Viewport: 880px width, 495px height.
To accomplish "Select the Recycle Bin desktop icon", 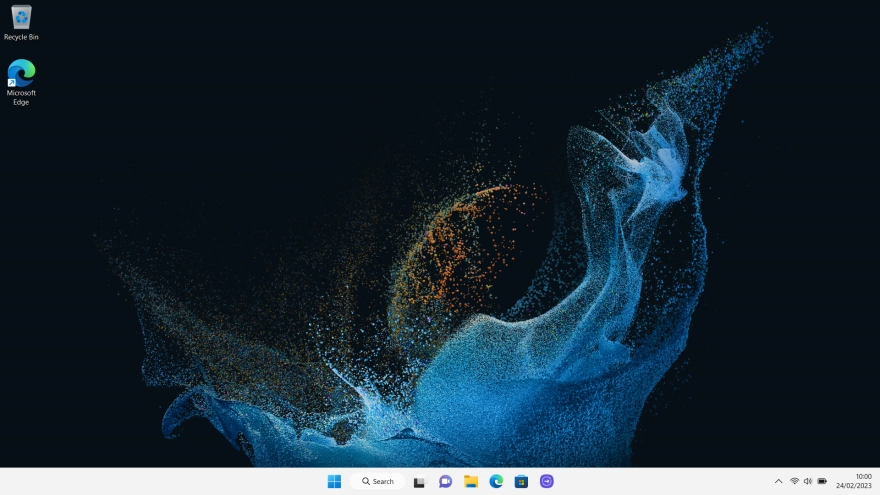I will tap(21, 17).
